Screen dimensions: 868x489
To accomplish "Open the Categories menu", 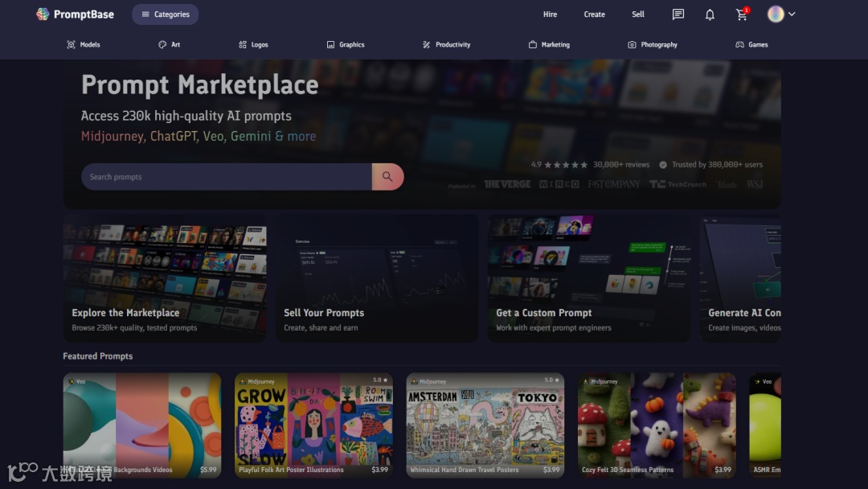I will 165,14.
